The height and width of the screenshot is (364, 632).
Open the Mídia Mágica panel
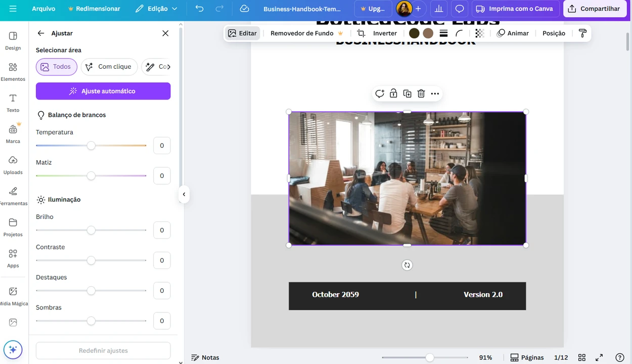tap(13, 296)
